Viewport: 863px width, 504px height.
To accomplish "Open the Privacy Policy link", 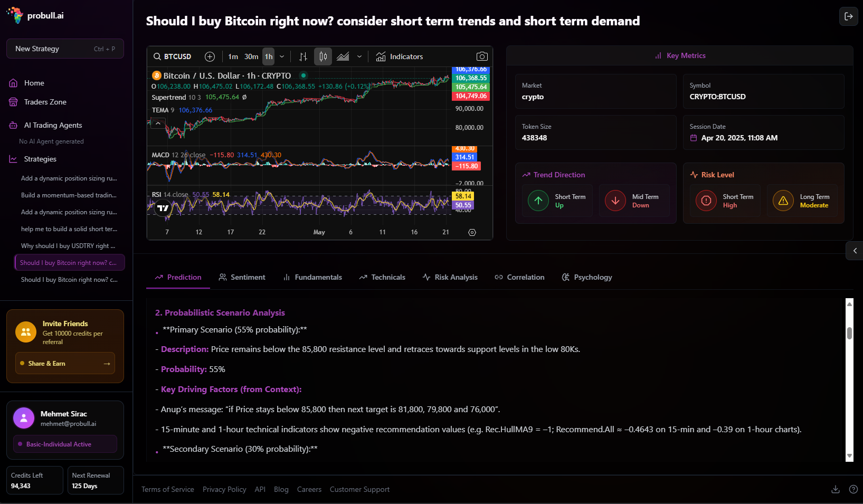I will (224, 489).
